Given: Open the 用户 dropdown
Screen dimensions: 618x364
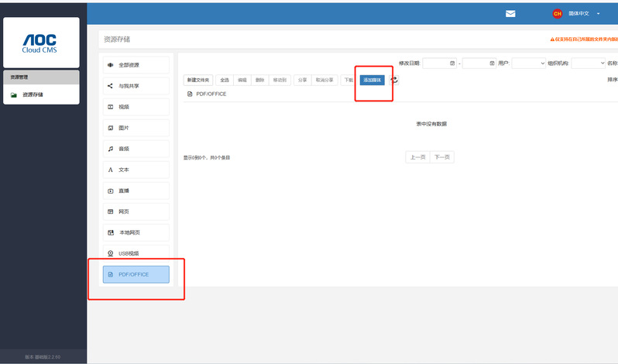Looking at the screenshot, I should click(x=528, y=63).
